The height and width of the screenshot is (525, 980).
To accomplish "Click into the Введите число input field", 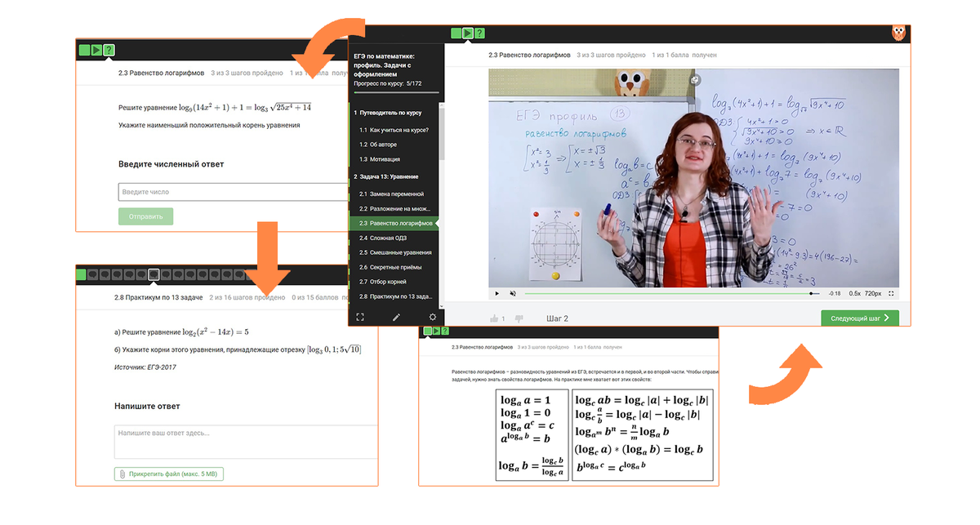I will click(x=234, y=192).
